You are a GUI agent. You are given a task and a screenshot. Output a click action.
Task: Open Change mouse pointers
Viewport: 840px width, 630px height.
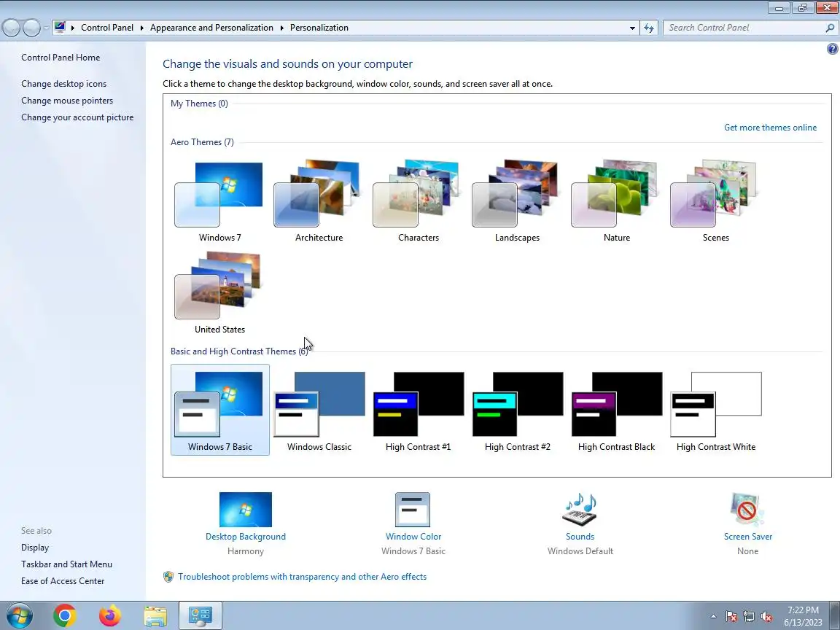point(67,100)
